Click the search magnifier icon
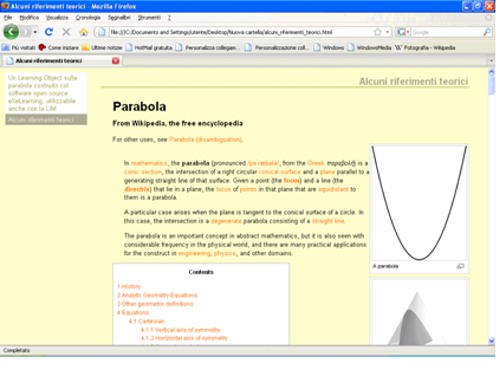 [487, 32]
